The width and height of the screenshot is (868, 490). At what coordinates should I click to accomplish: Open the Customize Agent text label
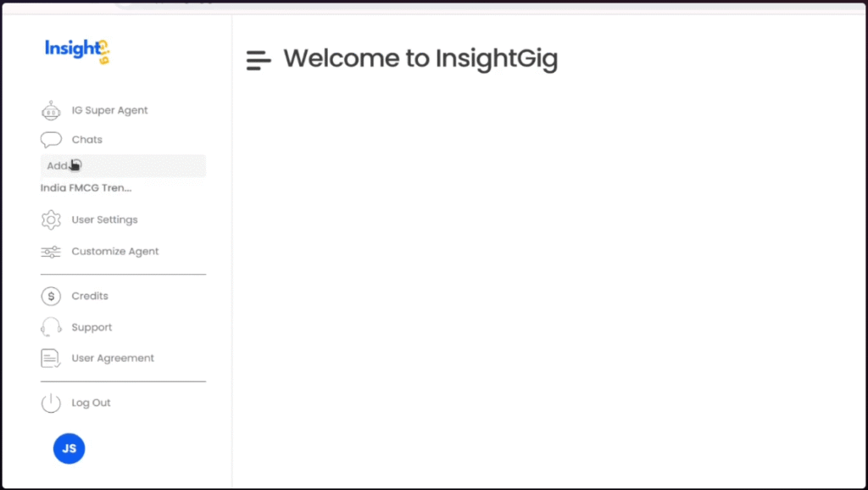(x=115, y=252)
